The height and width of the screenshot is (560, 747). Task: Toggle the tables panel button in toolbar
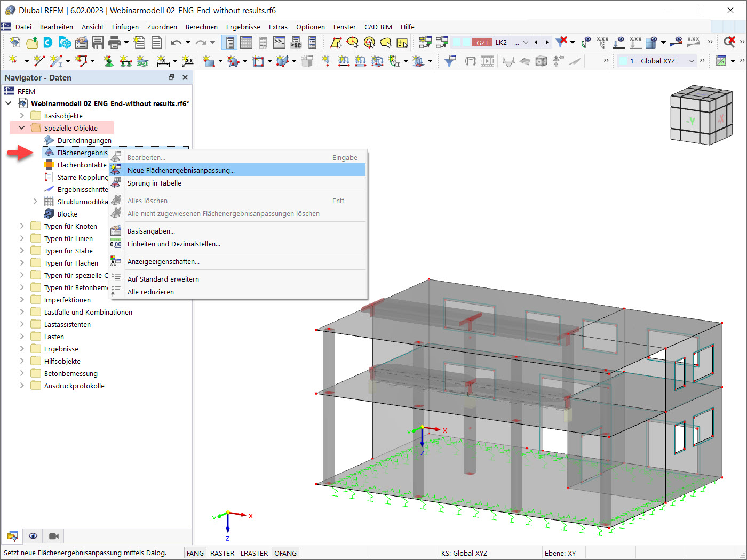[x=246, y=43]
